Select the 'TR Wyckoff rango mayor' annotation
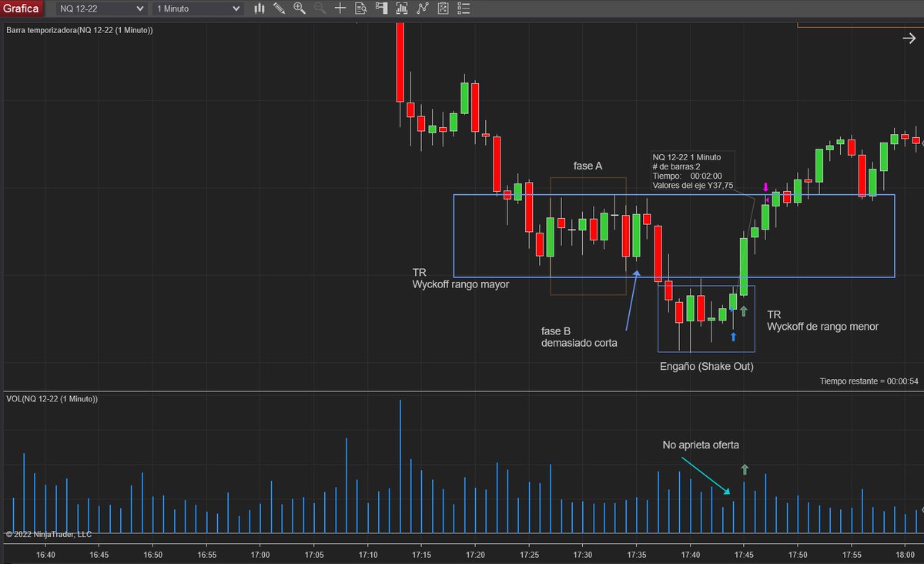This screenshot has width=924, height=564. (x=460, y=279)
